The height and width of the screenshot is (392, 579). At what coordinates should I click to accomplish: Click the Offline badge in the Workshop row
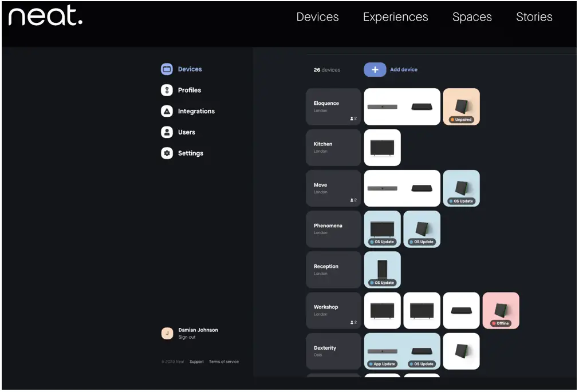pyautogui.click(x=501, y=323)
